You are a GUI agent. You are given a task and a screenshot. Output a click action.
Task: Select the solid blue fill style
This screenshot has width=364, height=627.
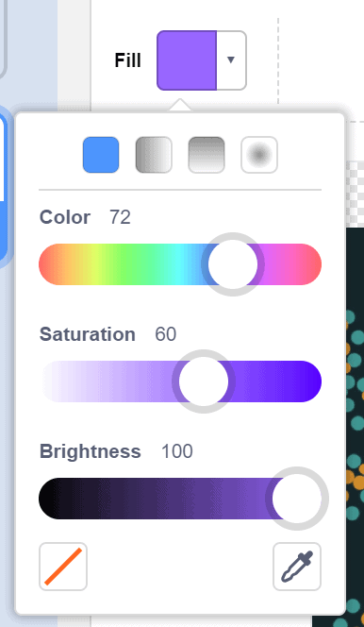click(x=101, y=155)
